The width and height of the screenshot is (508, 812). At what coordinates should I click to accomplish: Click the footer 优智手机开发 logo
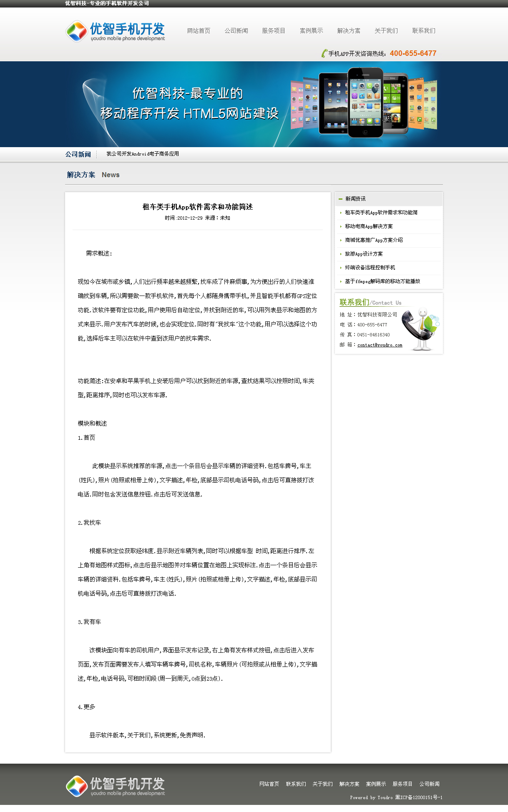coord(116,786)
